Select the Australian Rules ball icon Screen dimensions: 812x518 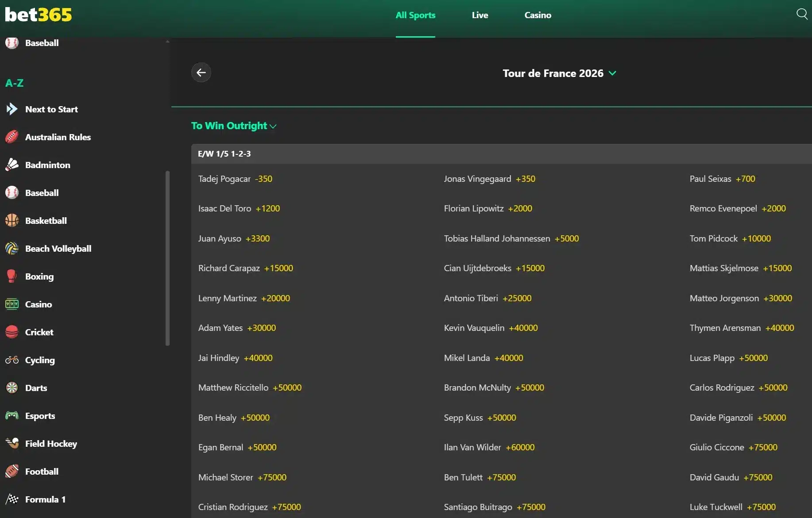click(x=12, y=137)
